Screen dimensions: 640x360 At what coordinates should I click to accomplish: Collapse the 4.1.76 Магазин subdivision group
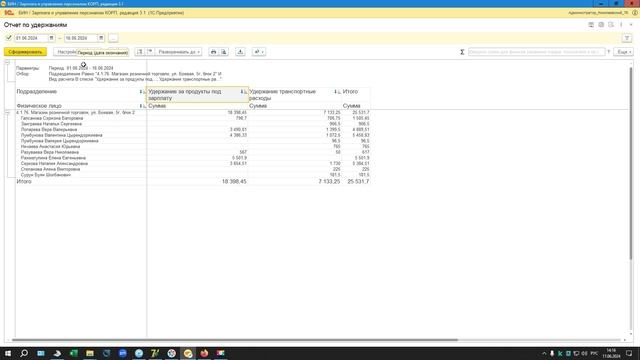(x=7, y=112)
